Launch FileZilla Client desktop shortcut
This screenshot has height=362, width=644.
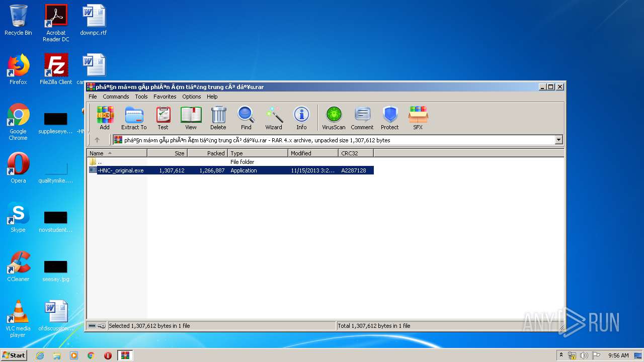pos(56,69)
